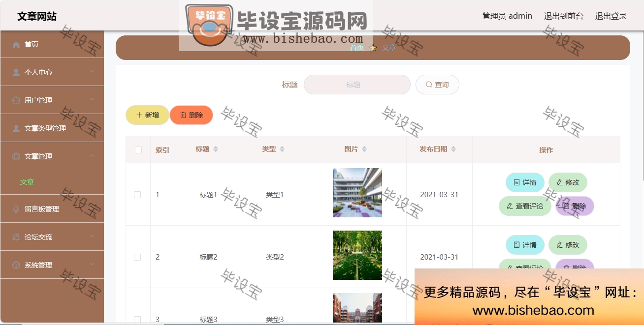Check the box for row 标题1
The width and height of the screenshot is (644, 325).
point(137,195)
